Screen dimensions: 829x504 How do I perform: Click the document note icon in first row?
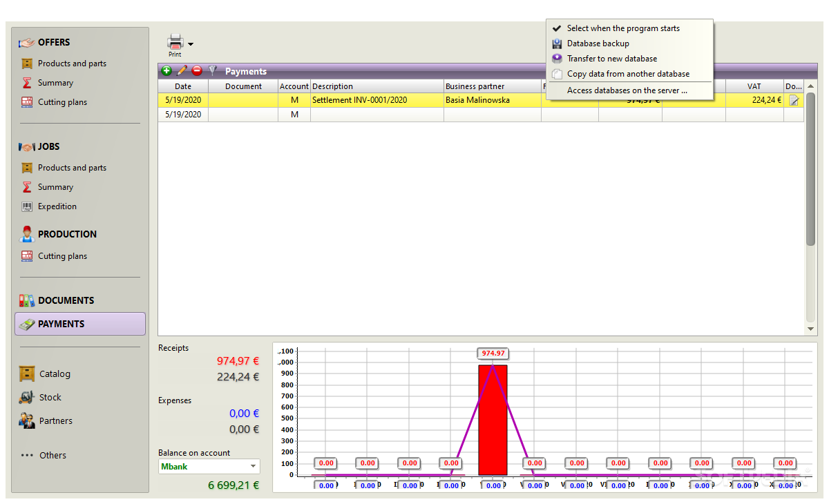click(x=794, y=100)
